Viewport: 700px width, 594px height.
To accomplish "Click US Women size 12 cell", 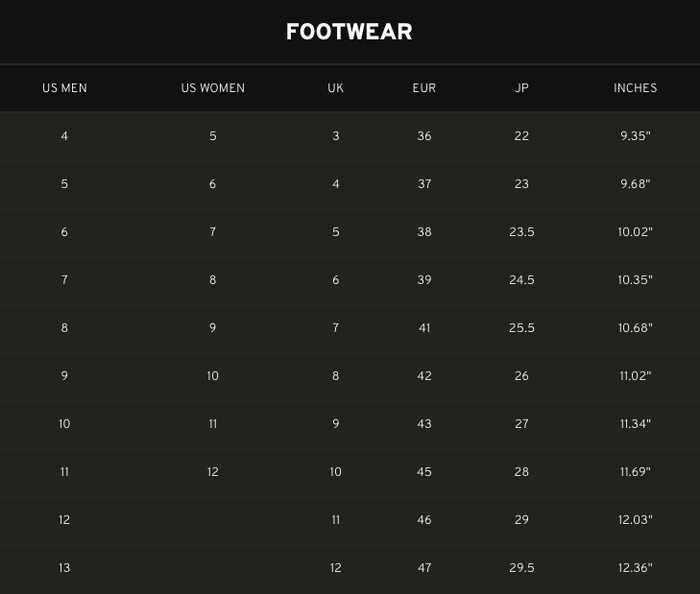I will pos(212,472).
